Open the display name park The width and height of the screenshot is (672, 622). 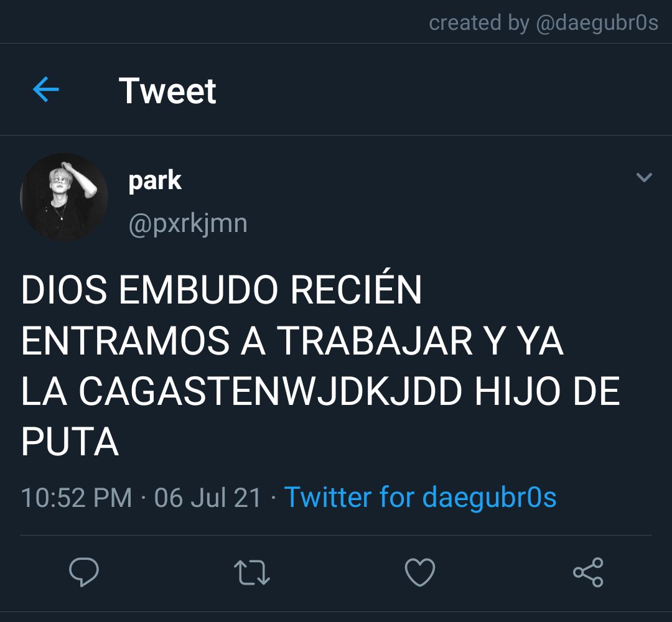pyautogui.click(x=155, y=180)
